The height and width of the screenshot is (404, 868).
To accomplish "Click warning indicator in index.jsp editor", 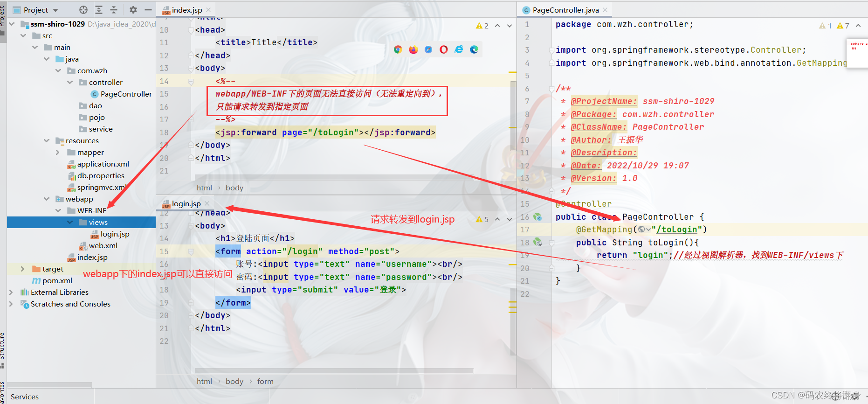I will [x=482, y=26].
